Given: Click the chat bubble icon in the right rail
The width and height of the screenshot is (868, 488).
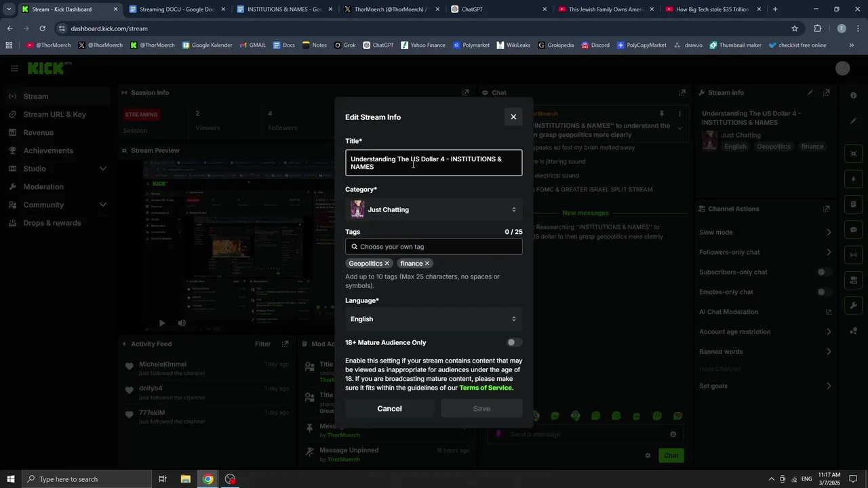Looking at the screenshot, I should coord(854,230).
